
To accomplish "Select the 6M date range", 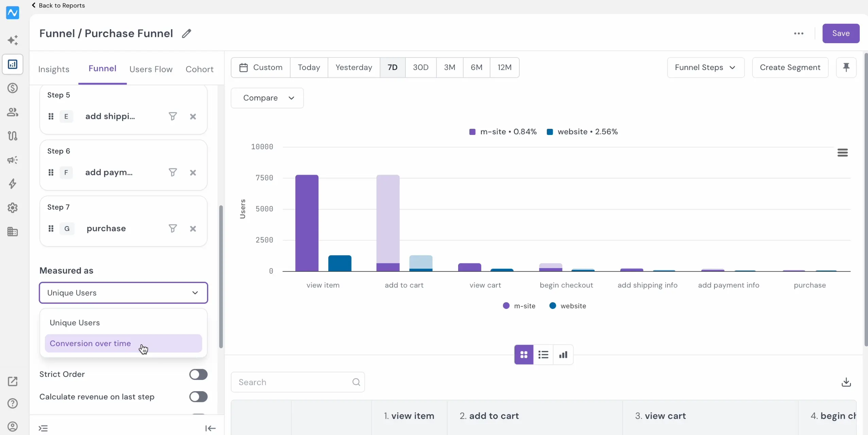I will pos(476,67).
